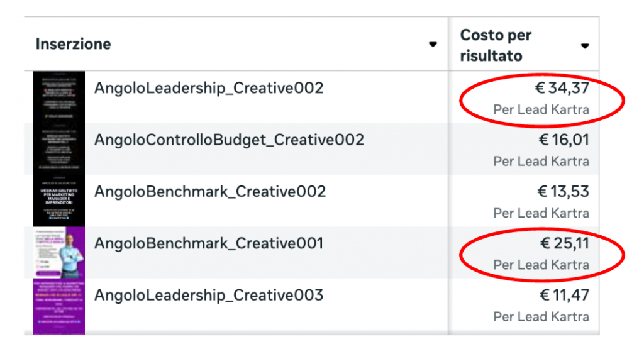
Task: Click the € 13,53 cost value
Action: point(563,191)
